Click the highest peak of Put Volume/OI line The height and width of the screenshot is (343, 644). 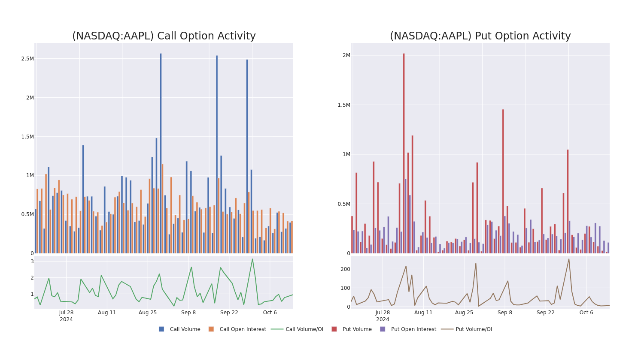tap(569, 259)
